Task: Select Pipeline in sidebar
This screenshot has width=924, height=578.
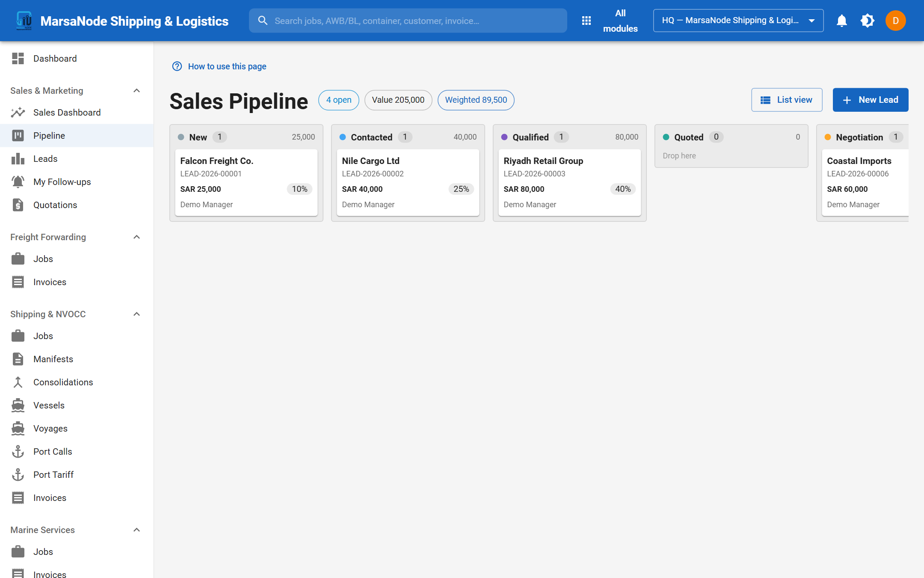Action: (77, 136)
